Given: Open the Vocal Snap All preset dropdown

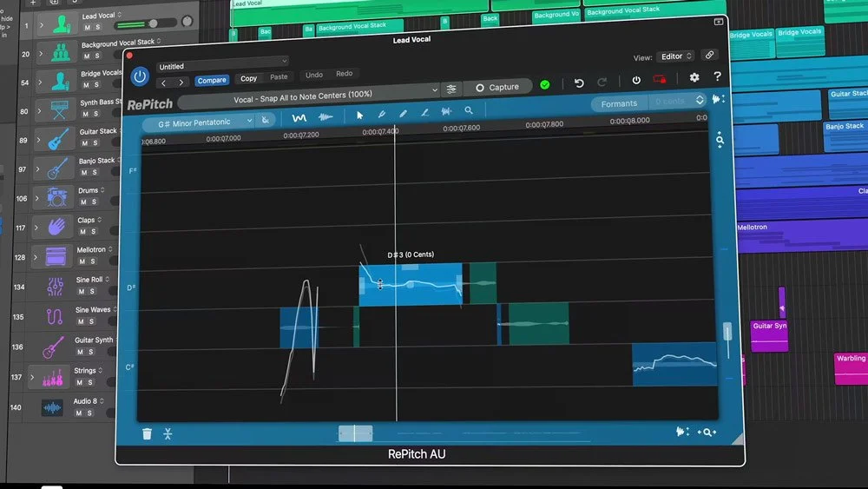Looking at the screenshot, I should click(x=310, y=96).
